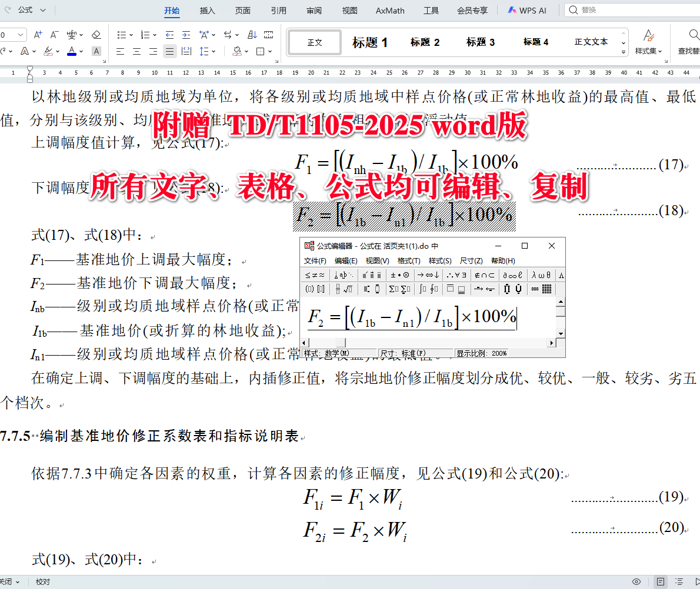Clear formatting with the eraser icon
The image size is (700, 589).
96,35
